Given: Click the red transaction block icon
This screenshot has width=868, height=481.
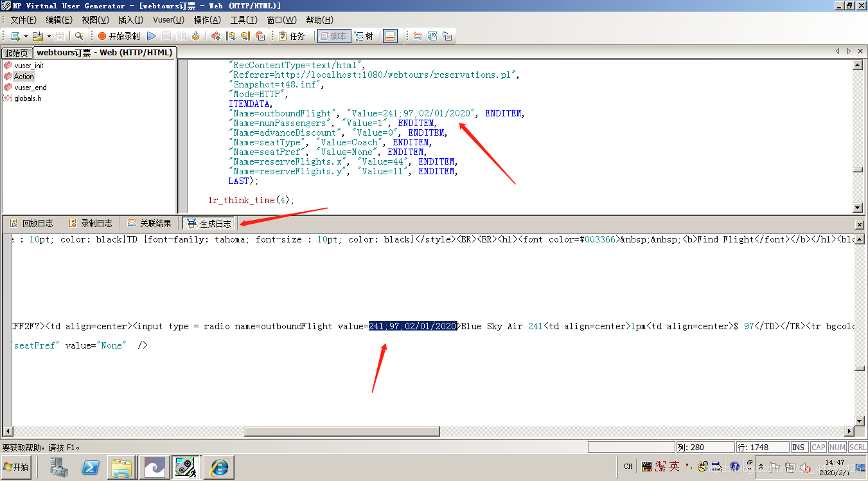Looking at the screenshot, I should click(x=216, y=36).
